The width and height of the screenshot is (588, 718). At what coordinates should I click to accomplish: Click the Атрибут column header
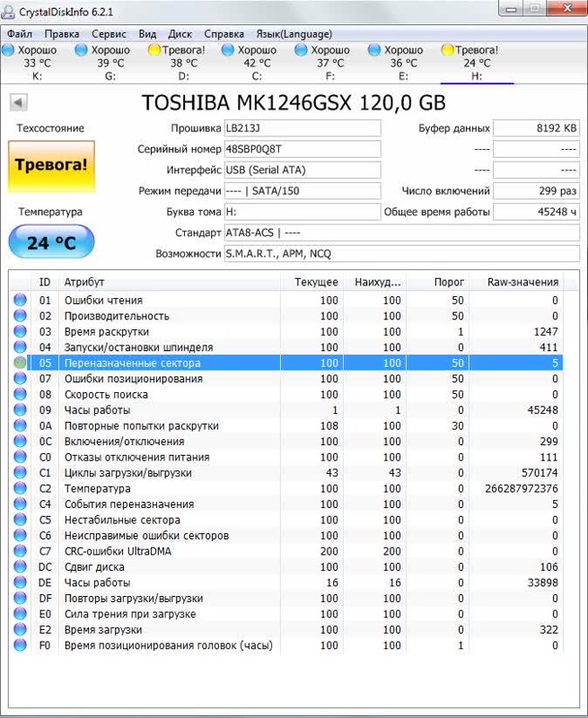pos(170,282)
